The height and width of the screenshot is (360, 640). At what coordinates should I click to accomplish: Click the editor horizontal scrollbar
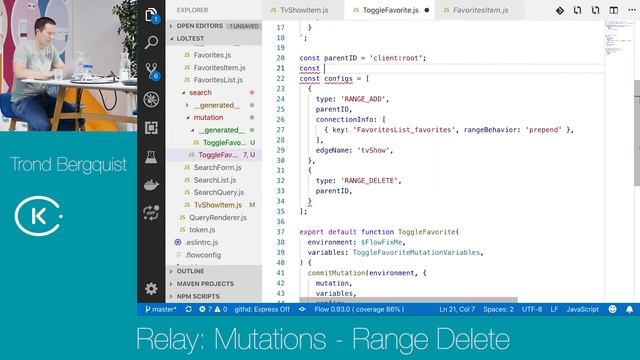tap(408, 300)
